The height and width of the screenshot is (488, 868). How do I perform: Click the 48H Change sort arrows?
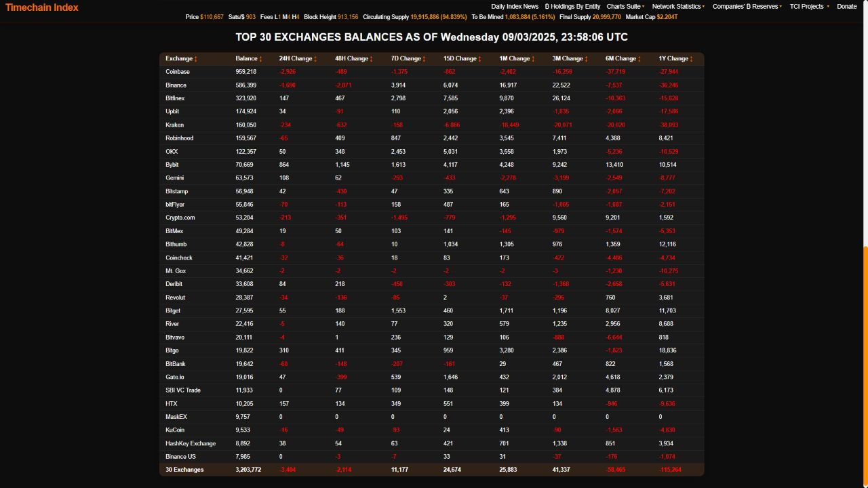click(x=371, y=59)
